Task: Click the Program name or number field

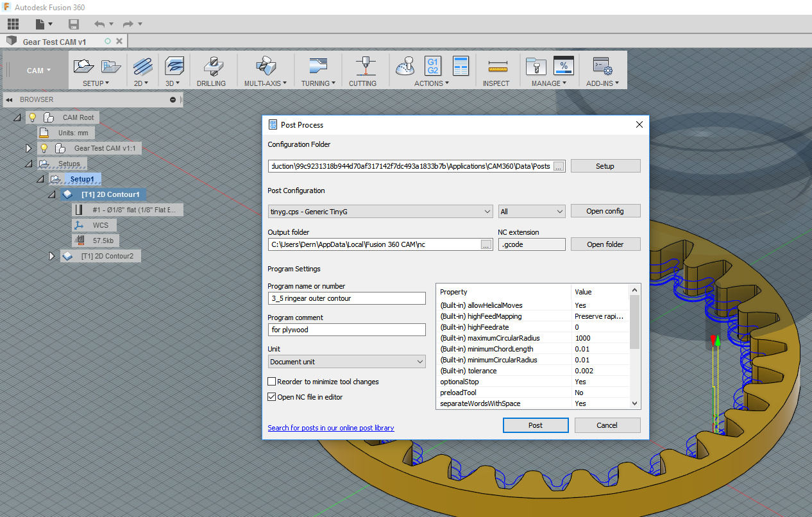Action: point(347,298)
